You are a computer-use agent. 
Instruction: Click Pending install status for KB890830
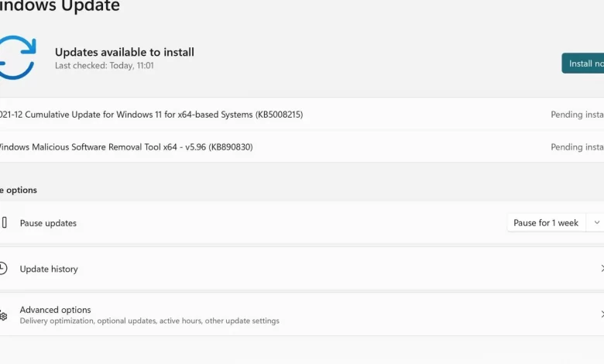click(577, 147)
